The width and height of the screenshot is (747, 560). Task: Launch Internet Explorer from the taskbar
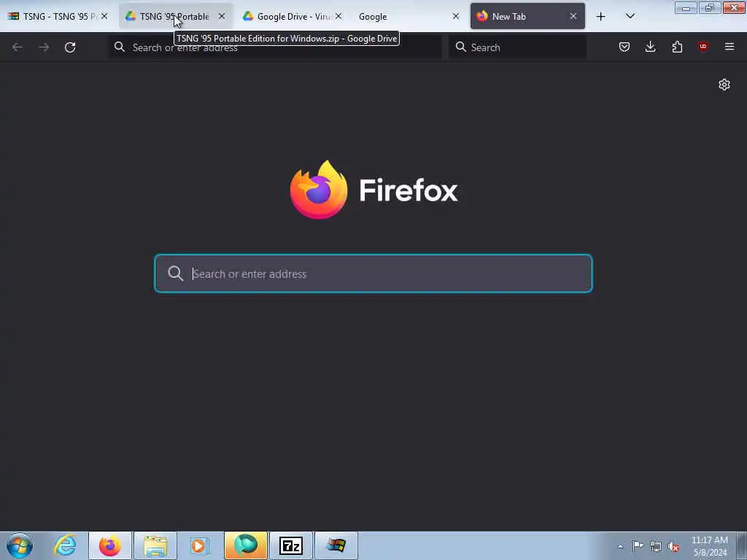point(65,545)
